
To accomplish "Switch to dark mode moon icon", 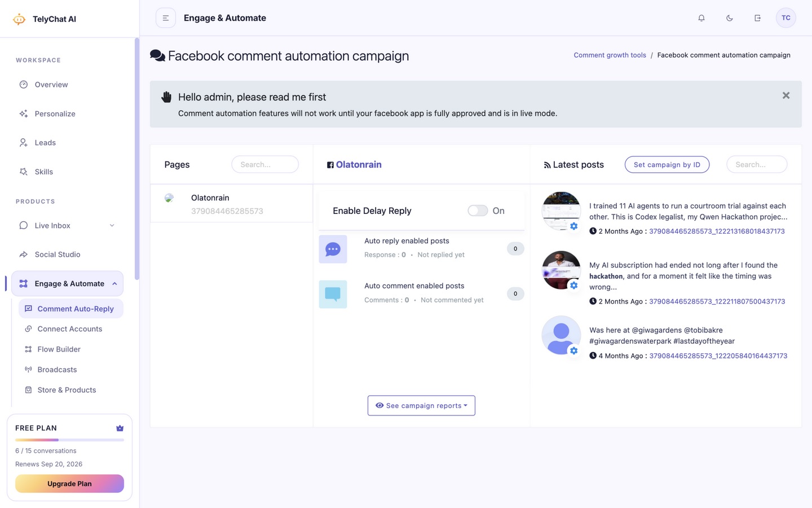I will pos(730,18).
